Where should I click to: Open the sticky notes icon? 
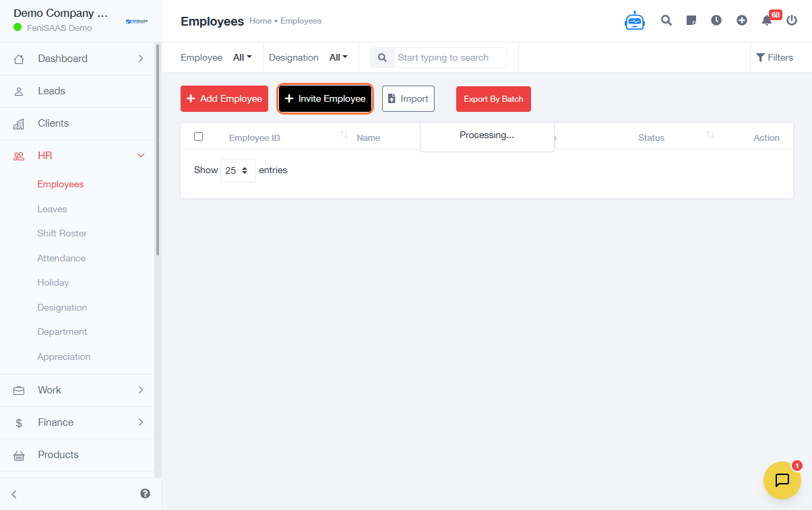click(691, 20)
